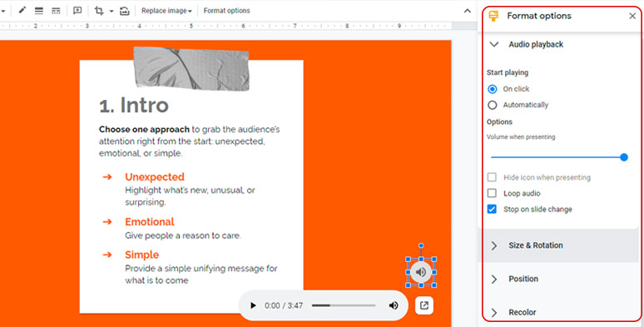Adjust the volume when presenting slider
The width and height of the screenshot is (644, 327).
click(x=559, y=157)
